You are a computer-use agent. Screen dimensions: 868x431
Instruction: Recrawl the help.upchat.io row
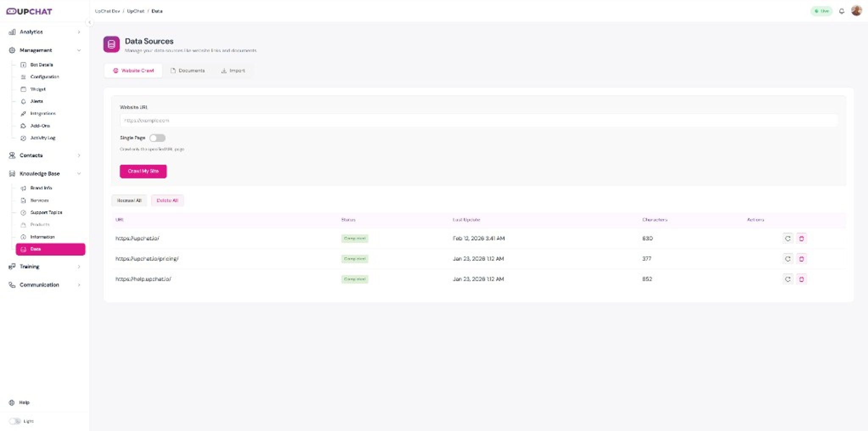pyautogui.click(x=787, y=279)
